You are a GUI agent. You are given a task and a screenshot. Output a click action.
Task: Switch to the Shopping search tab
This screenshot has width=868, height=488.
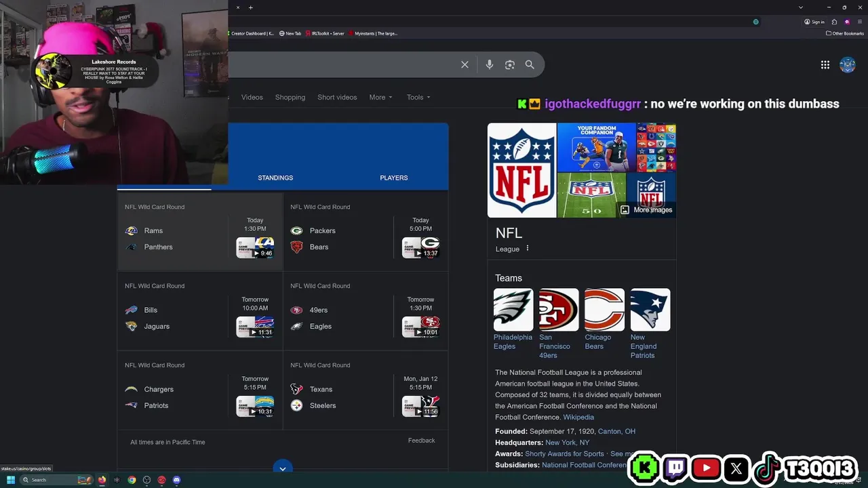click(x=290, y=97)
